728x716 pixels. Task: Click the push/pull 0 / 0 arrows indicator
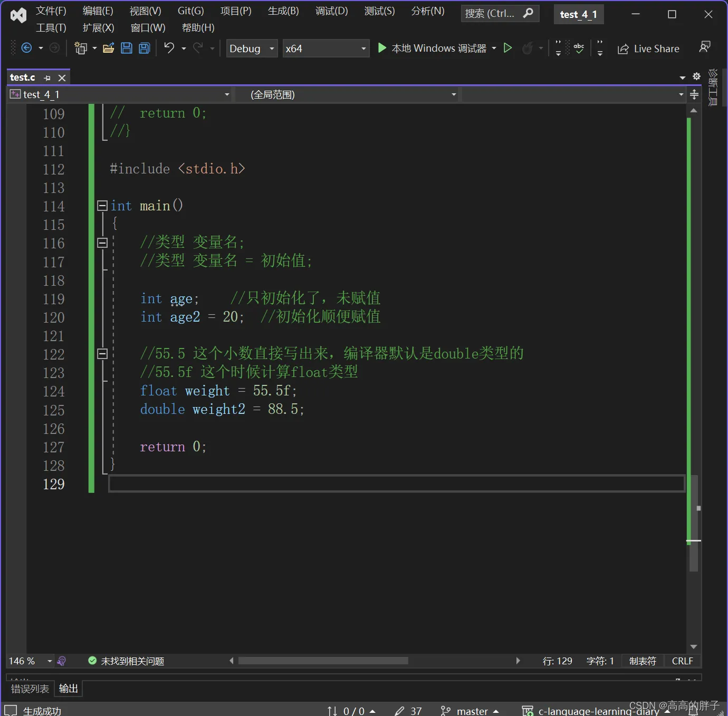351,711
